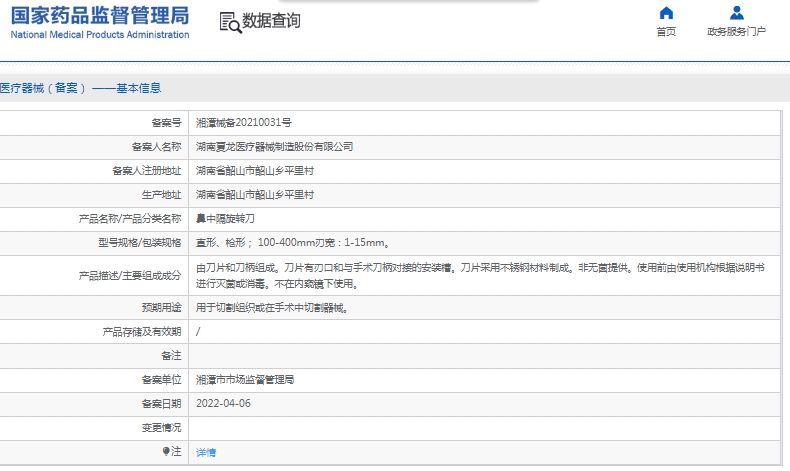
Task: Click the 备案号 row label
Action: [x=166, y=122]
